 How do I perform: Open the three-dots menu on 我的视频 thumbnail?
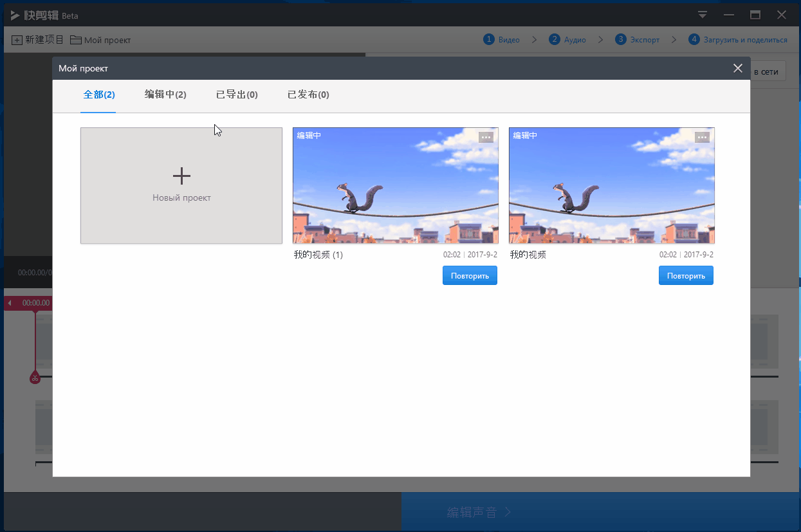point(702,137)
